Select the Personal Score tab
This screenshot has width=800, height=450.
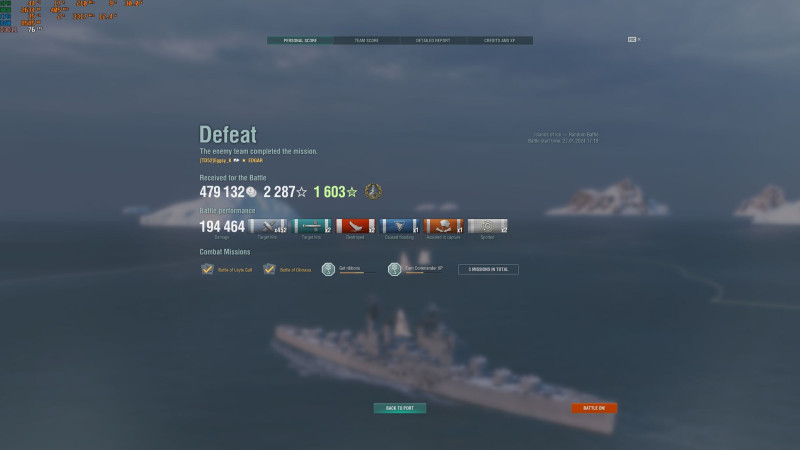pos(300,40)
